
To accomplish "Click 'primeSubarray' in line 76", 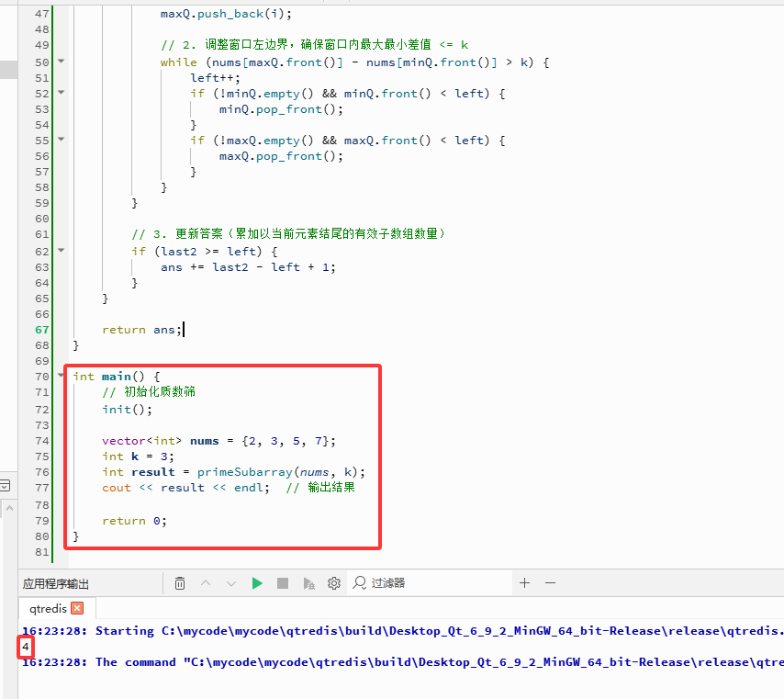I will [x=244, y=472].
